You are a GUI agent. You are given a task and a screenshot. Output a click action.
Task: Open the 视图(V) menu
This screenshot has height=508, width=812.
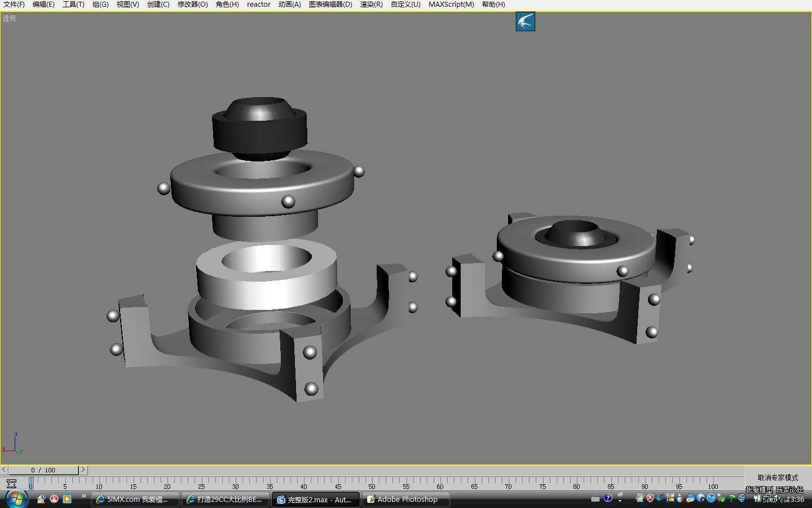click(x=127, y=5)
